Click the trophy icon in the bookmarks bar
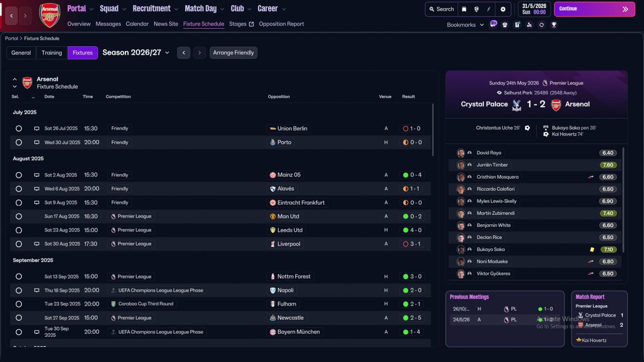The height and width of the screenshot is (362, 644). 554,25
